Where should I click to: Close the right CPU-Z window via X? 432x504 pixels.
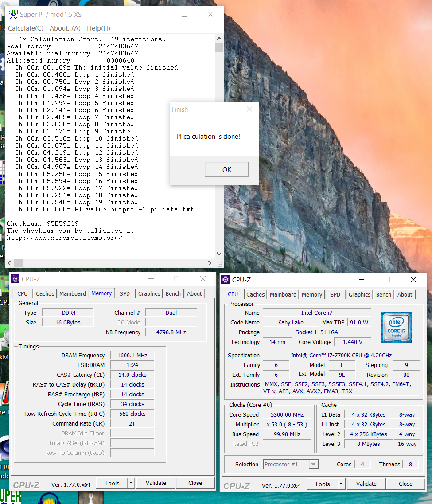tap(413, 280)
